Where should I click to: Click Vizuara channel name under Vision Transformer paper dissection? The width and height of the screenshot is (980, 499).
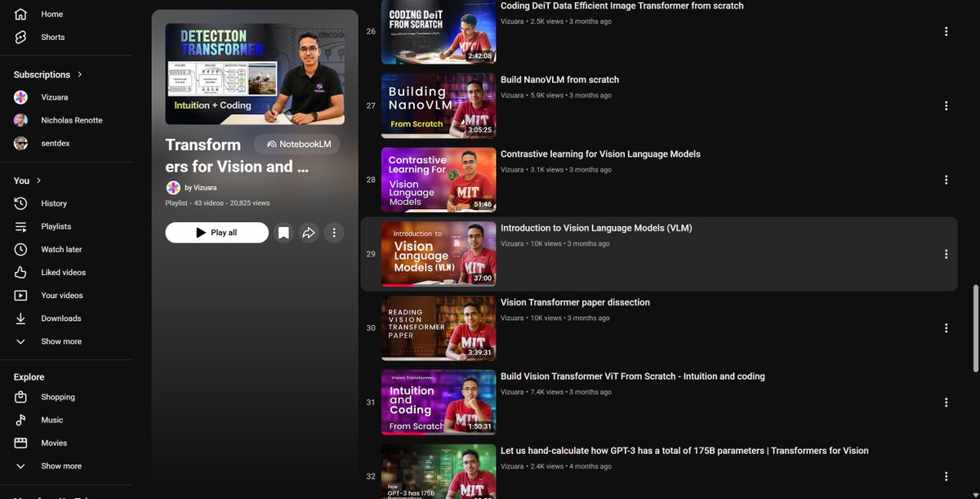click(512, 318)
